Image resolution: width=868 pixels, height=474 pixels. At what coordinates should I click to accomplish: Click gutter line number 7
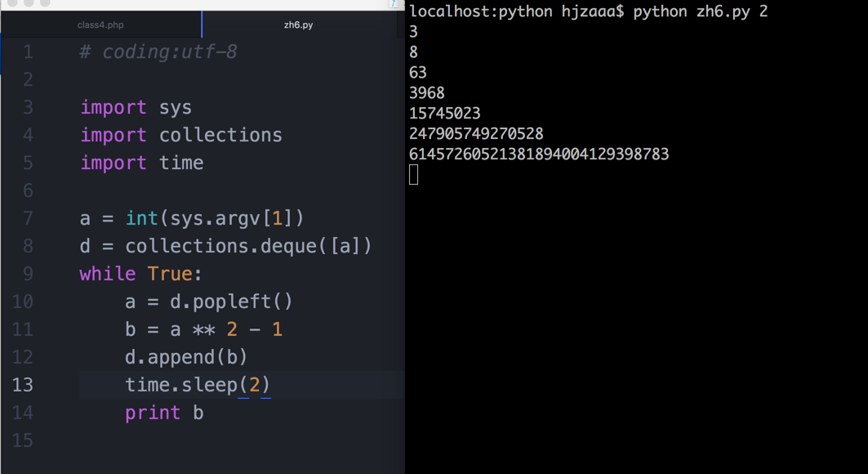pos(28,218)
